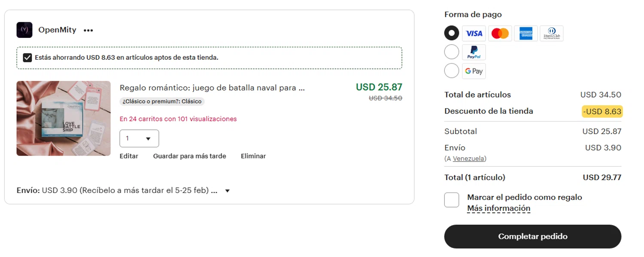Viewport: 644px width, 257px height.
Task: Click the American Express card icon
Action: coord(526,34)
